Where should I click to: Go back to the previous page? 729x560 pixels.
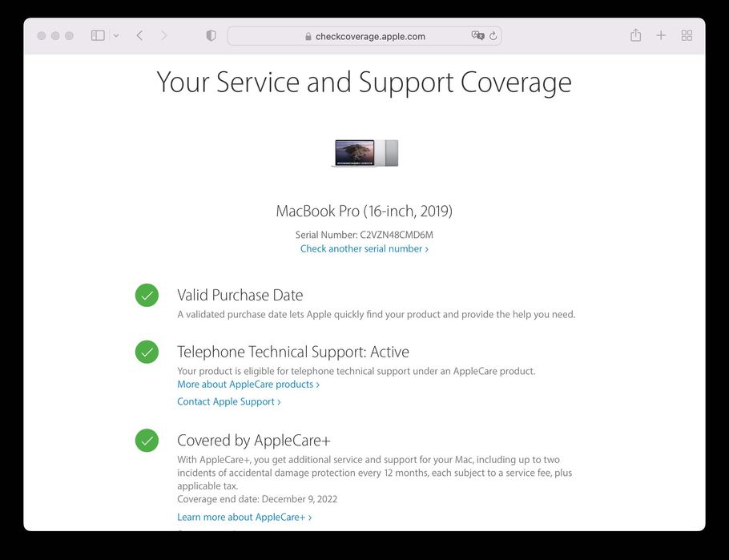point(139,36)
